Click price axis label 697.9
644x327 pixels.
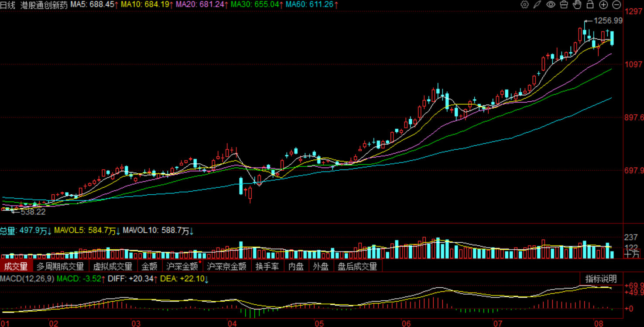click(634, 170)
